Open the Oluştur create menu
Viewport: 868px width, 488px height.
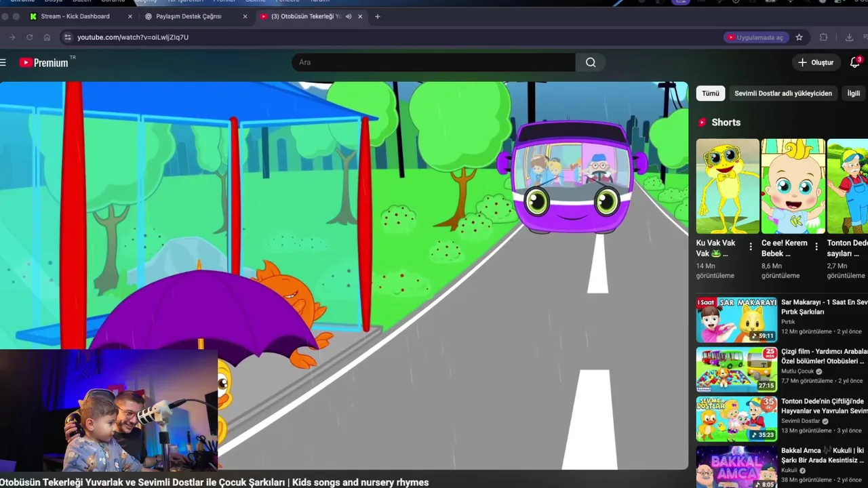[816, 62]
